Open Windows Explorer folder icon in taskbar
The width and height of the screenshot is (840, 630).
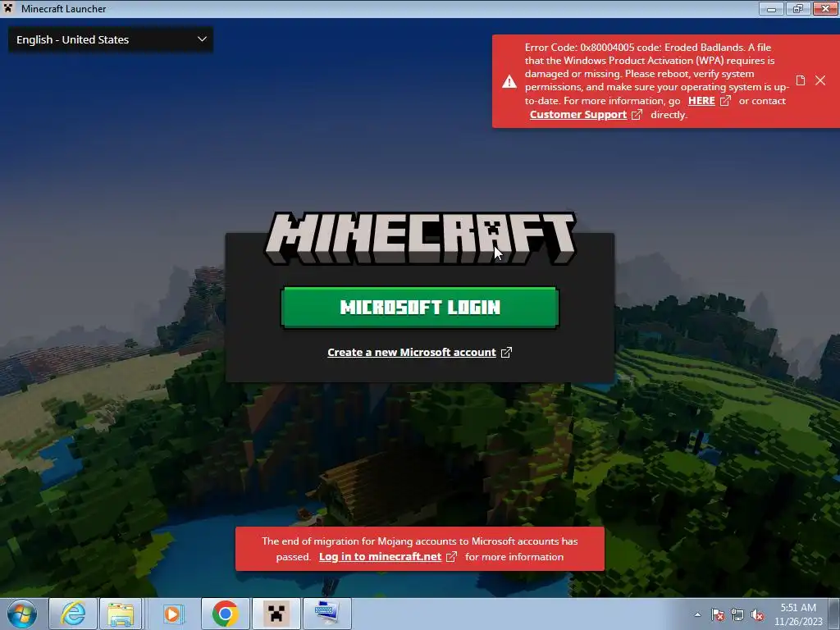(121, 614)
